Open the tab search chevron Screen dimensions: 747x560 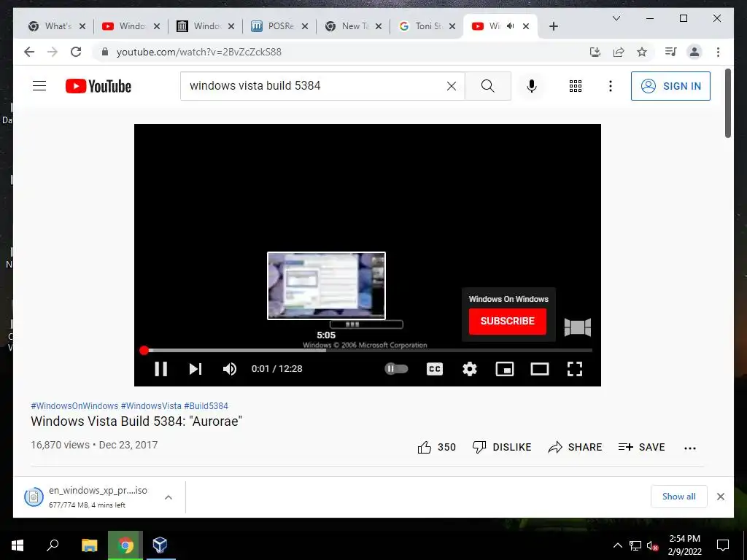pos(616,18)
